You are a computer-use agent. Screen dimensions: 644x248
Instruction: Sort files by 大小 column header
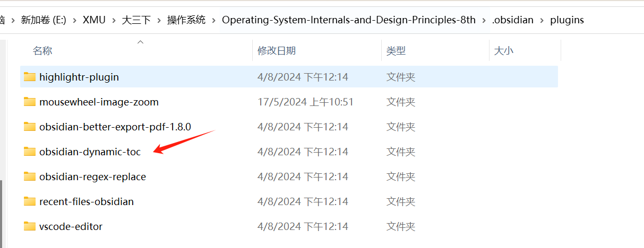pos(504,51)
